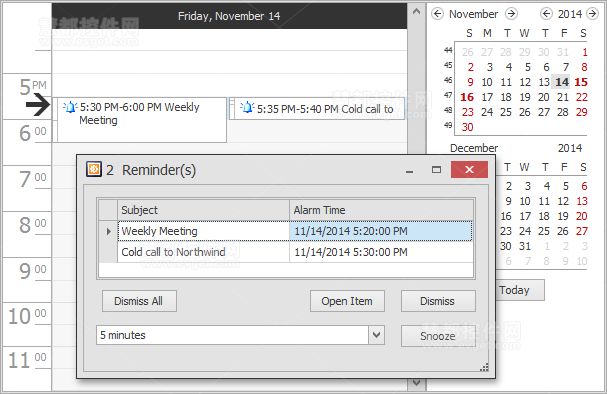Select December 31 in the calendar
Image resolution: width=607 pixels, height=394 pixels.
coord(525,246)
